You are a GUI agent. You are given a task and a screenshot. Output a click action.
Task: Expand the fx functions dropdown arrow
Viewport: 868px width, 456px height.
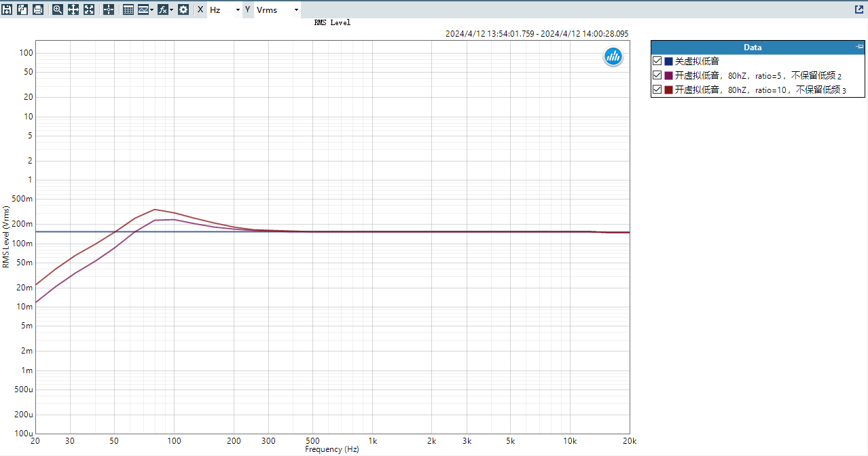pos(172,10)
